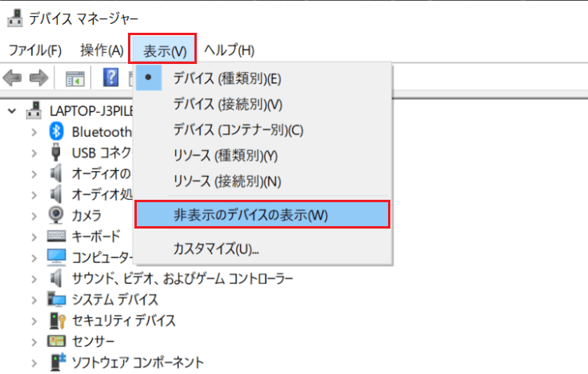This screenshot has width=588, height=374.
Task: Select the センサー tree label
Action: click(x=93, y=341)
